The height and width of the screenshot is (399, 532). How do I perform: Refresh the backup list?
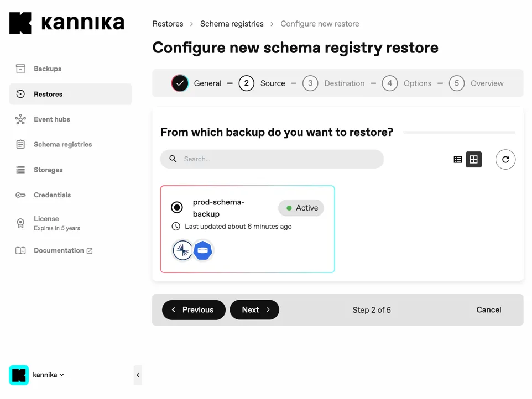coord(505,159)
